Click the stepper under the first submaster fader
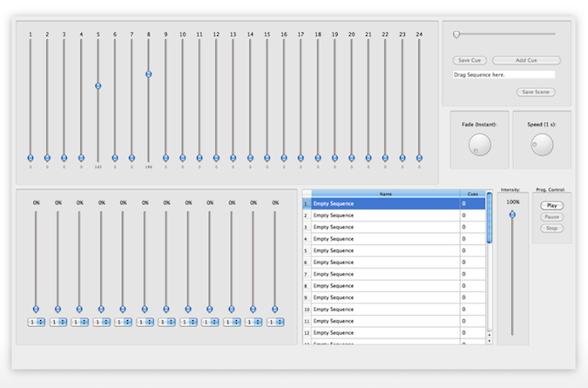The width and height of the screenshot is (588, 388). [37, 322]
